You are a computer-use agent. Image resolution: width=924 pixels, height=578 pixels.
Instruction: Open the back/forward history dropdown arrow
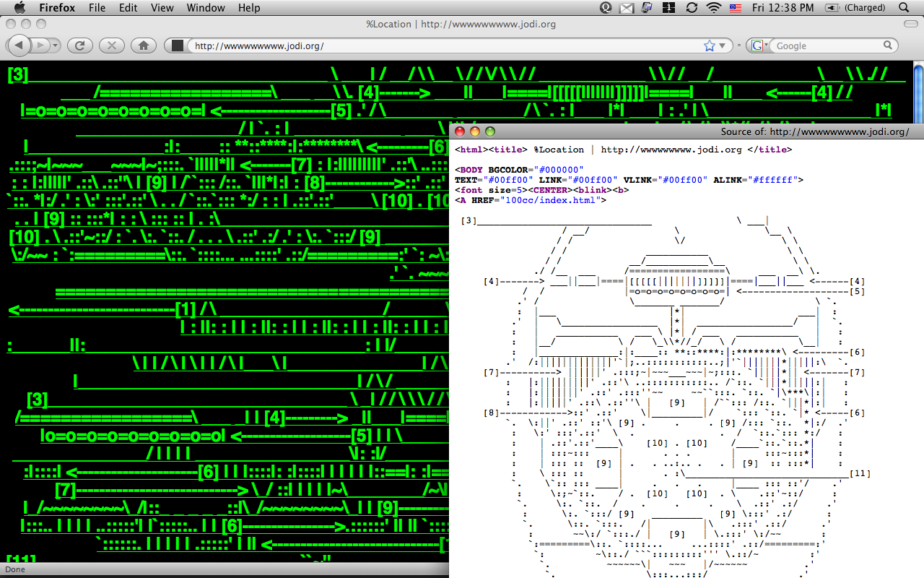(x=53, y=46)
